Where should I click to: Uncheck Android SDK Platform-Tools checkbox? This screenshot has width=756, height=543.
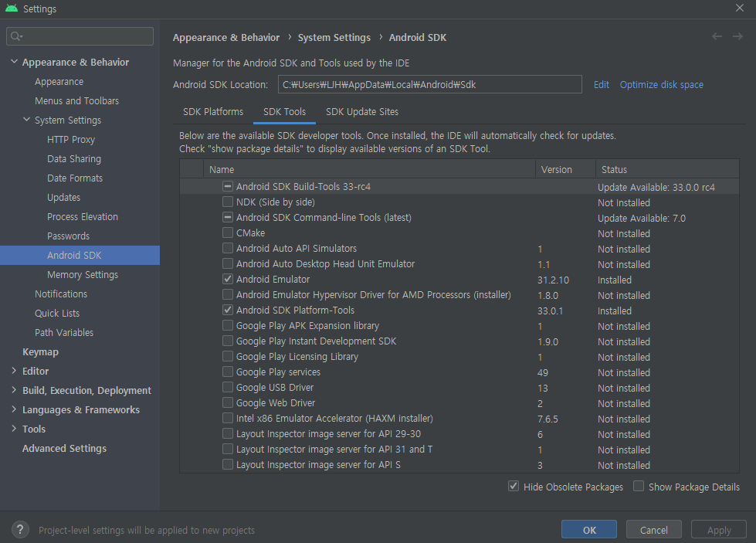[228, 310]
